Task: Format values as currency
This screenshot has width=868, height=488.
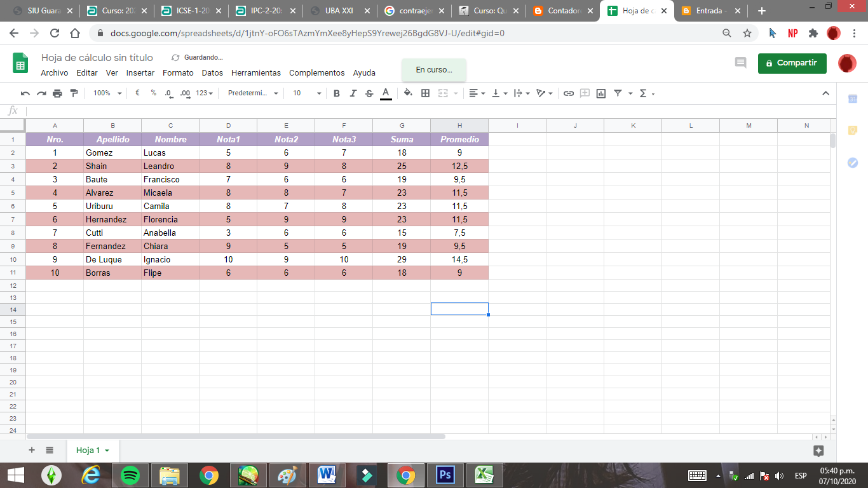Action: [137, 93]
